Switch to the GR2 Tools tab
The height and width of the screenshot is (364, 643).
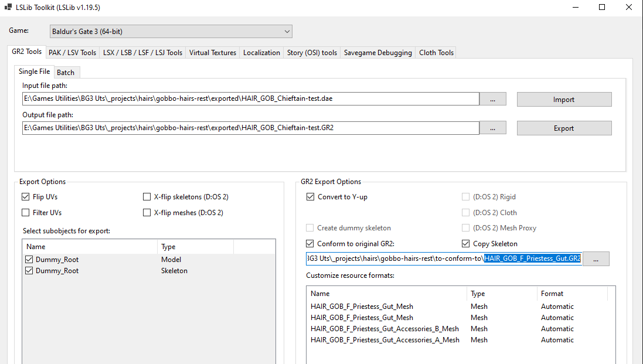(x=26, y=52)
